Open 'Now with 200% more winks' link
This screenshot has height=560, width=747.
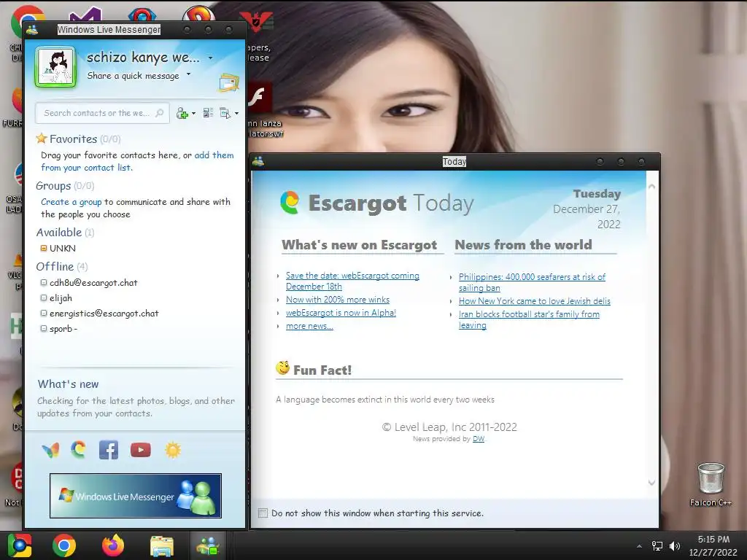(x=338, y=300)
